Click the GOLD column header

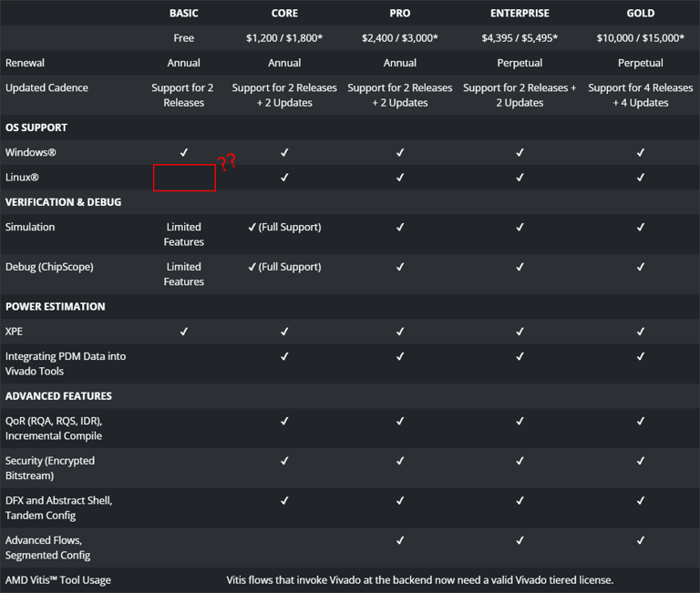[x=640, y=13]
